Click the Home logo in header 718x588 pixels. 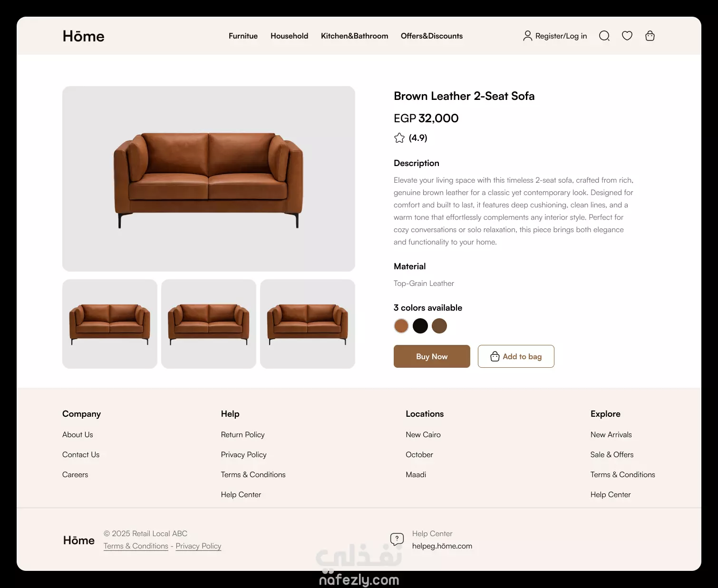click(x=83, y=36)
